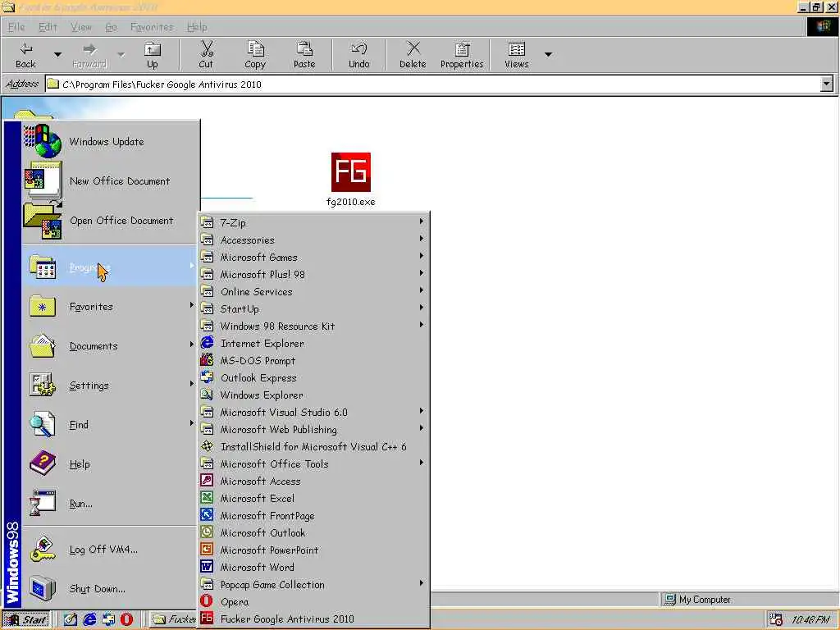This screenshot has width=840, height=630.
Task: Start Microsoft Access from Programs menu
Action: 313,481
